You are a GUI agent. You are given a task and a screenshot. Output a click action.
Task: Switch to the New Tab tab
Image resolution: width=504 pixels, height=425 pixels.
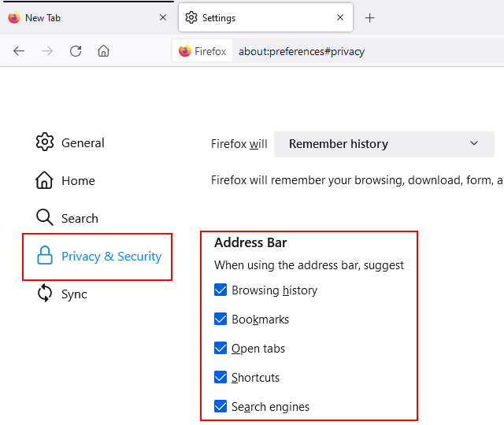point(87,17)
